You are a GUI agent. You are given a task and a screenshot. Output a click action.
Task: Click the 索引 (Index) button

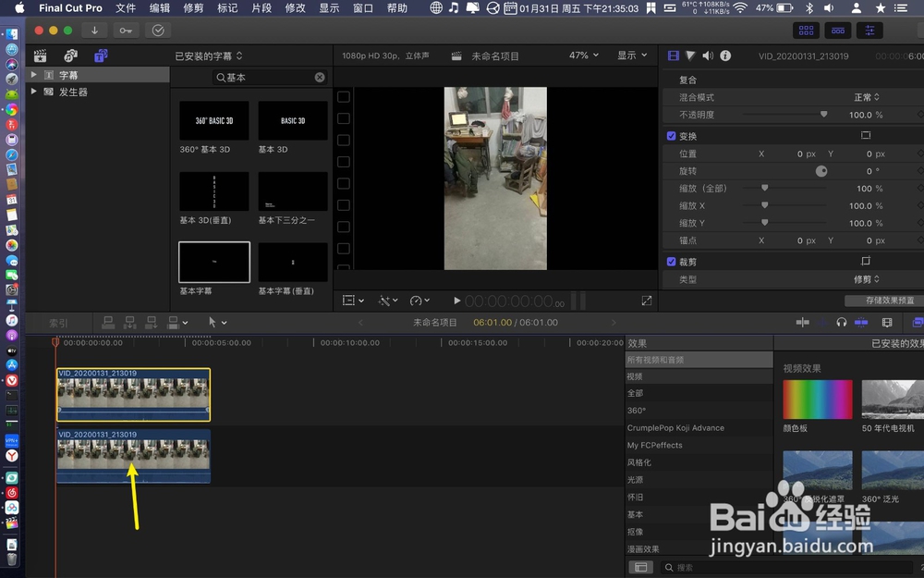pyautogui.click(x=59, y=322)
